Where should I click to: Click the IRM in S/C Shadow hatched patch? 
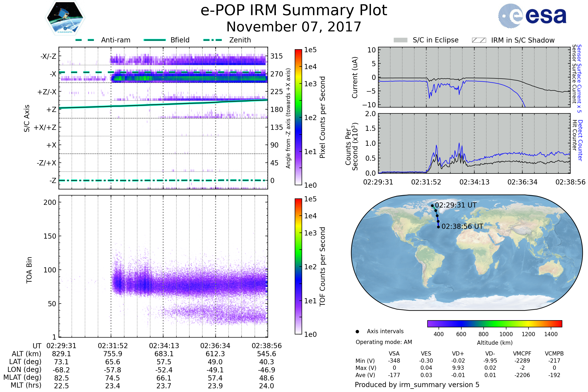tap(479, 40)
